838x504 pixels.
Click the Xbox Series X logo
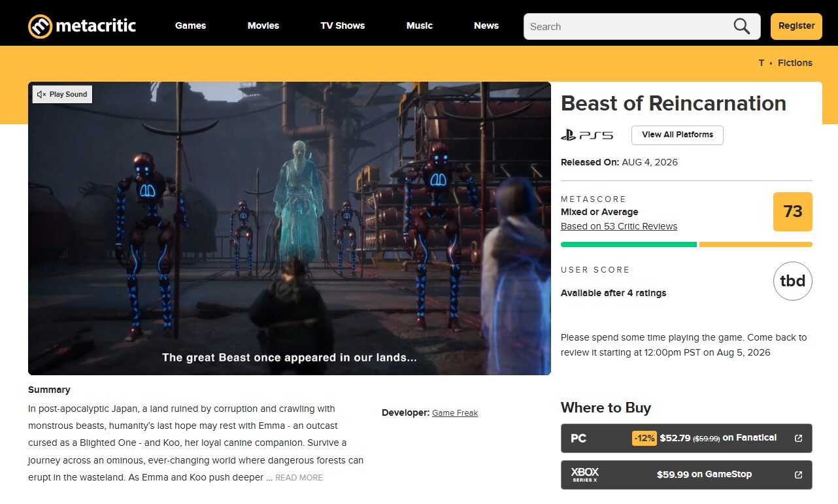click(584, 475)
